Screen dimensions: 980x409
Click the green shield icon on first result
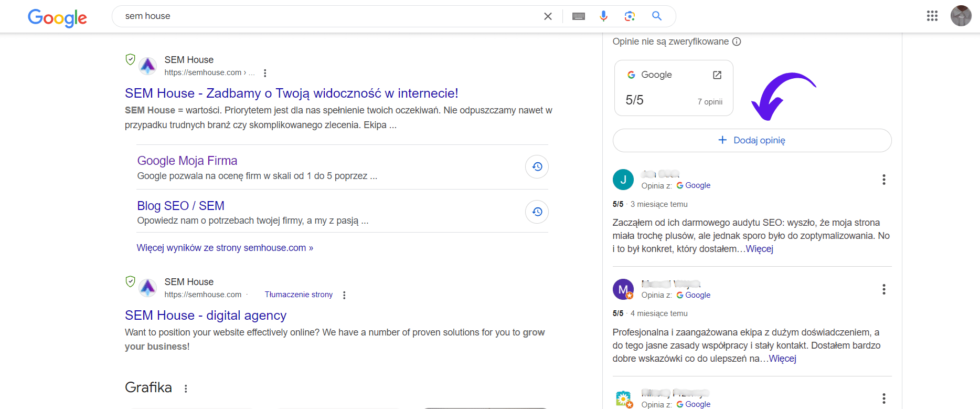pyautogui.click(x=131, y=59)
